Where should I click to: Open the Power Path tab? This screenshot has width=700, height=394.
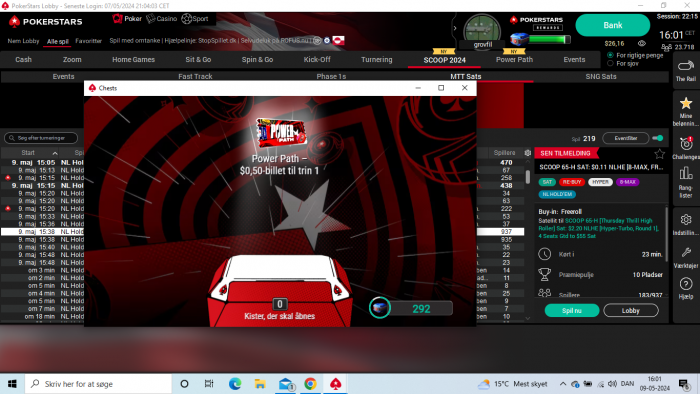pos(514,59)
